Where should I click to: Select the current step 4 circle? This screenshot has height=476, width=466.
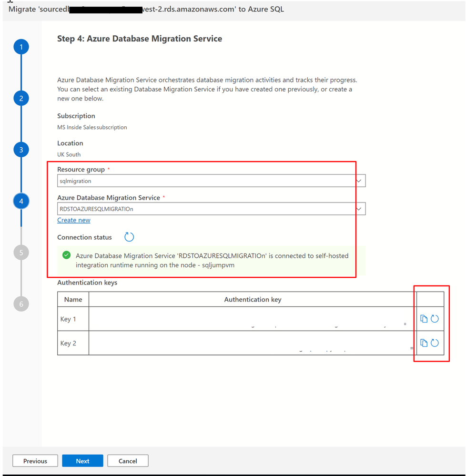pos(21,201)
